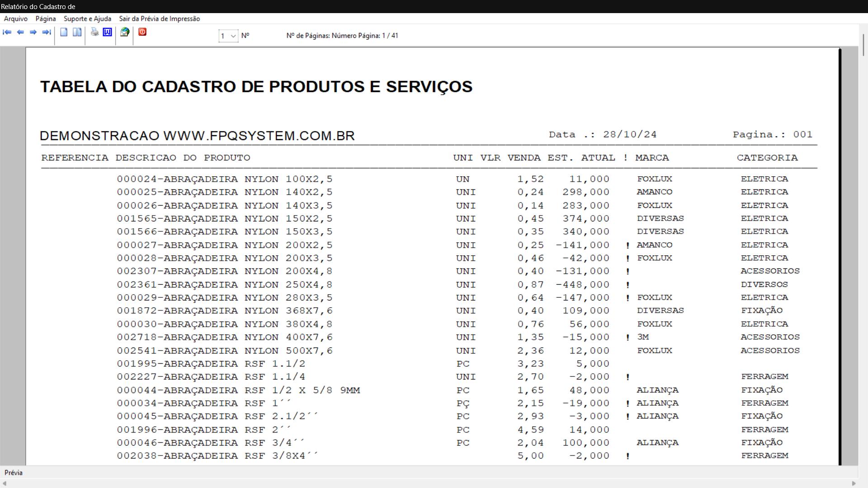Click the horizontal scrollbar right arrow
The image size is (868, 488).
click(x=854, y=483)
